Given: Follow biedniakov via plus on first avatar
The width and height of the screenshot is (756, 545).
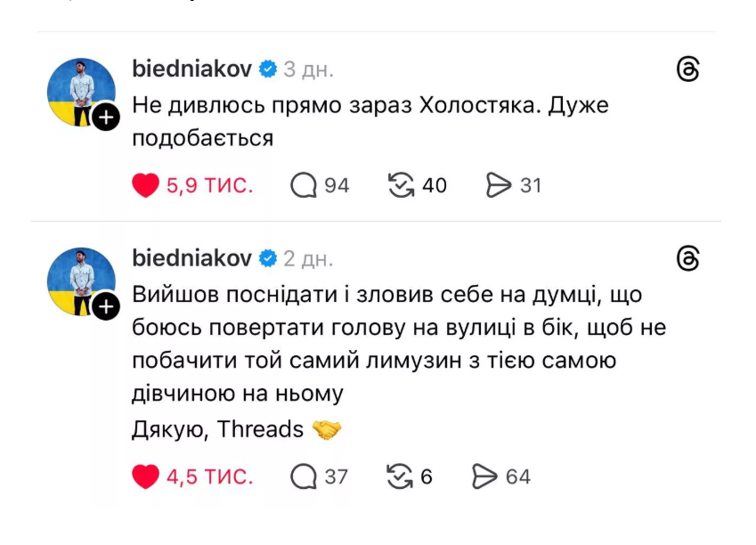Looking at the screenshot, I should (x=105, y=118).
